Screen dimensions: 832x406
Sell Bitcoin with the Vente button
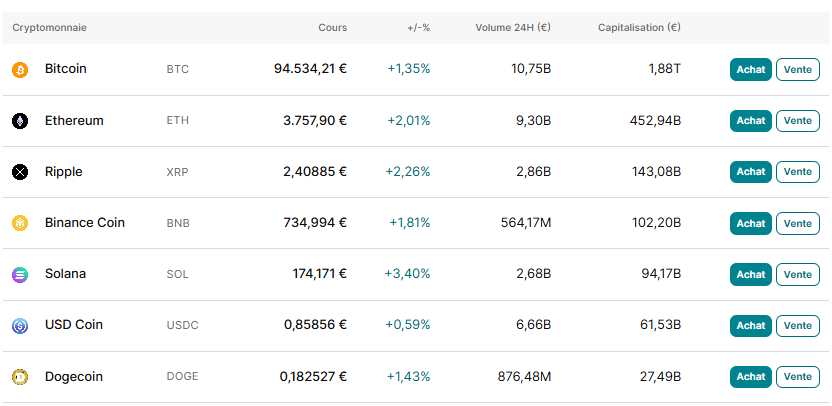(798, 70)
